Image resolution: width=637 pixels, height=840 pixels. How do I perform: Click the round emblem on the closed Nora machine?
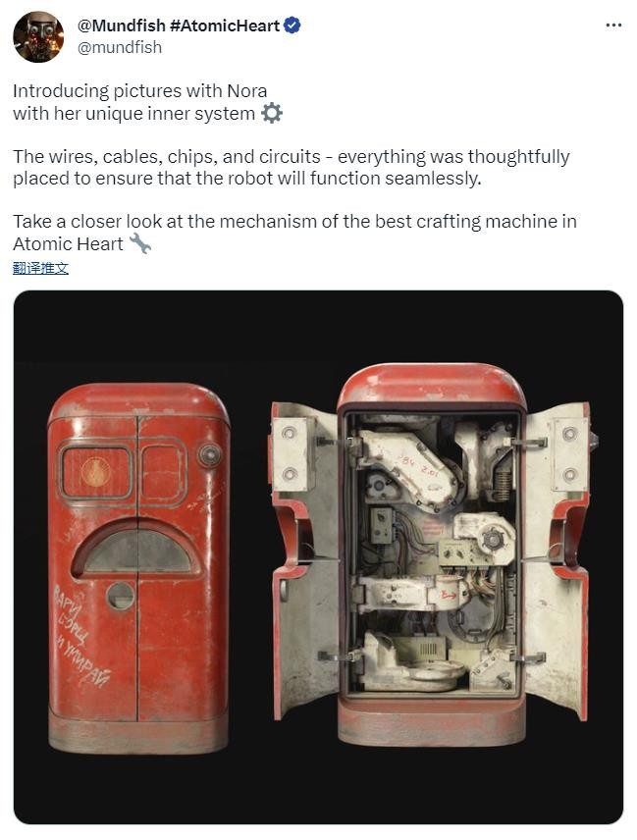click(x=96, y=472)
